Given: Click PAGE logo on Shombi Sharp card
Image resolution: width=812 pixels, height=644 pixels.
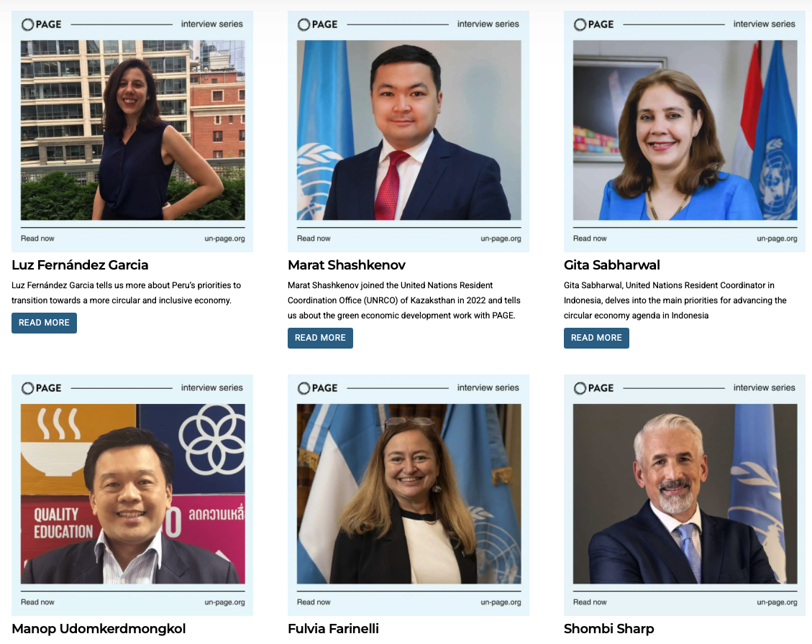Looking at the screenshot, I should (x=593, y=388).
